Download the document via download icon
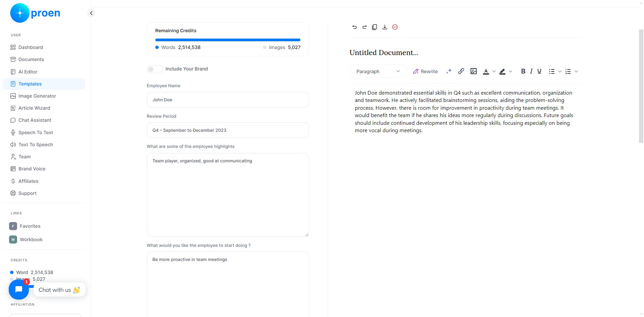Screen dimensions: 644x317 [385, 27]
